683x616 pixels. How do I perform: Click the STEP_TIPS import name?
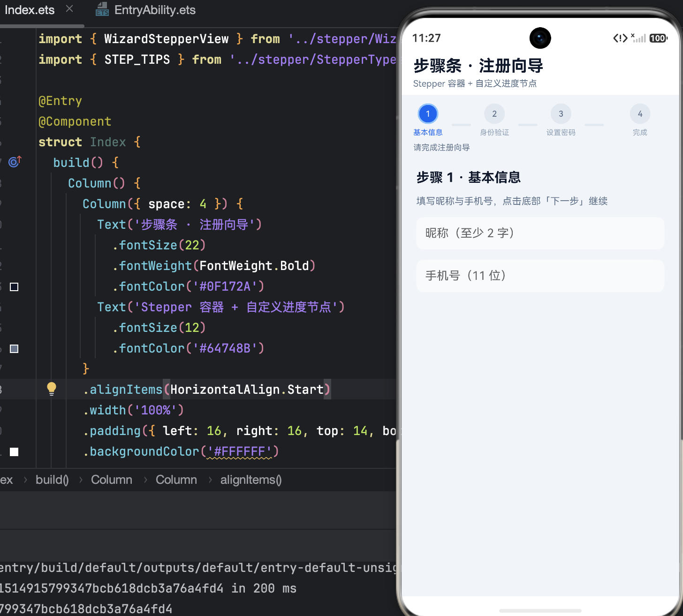137,60
